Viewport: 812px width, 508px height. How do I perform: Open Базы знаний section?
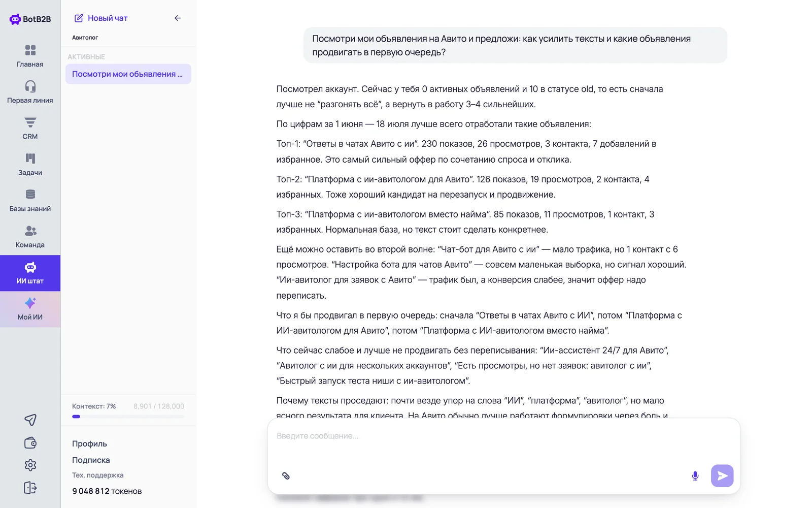click(x=30, y=201)
